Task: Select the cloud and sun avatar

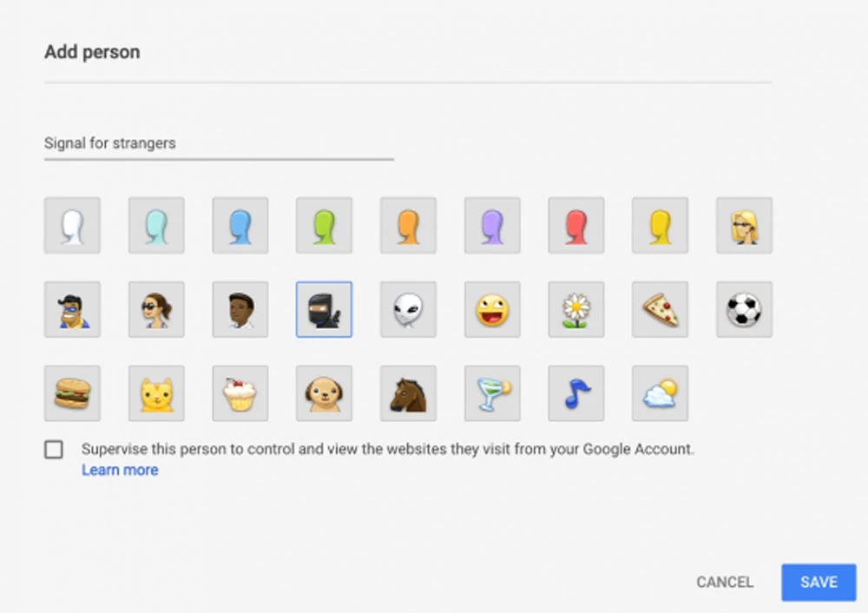Action: click(x=660, y=393)
